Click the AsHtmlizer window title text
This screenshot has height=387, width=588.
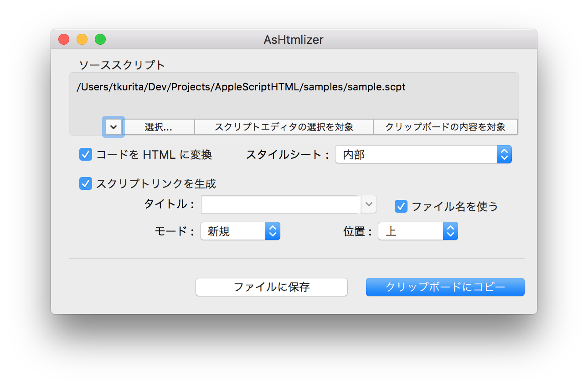pyautogui.click(x=294, y=40)
